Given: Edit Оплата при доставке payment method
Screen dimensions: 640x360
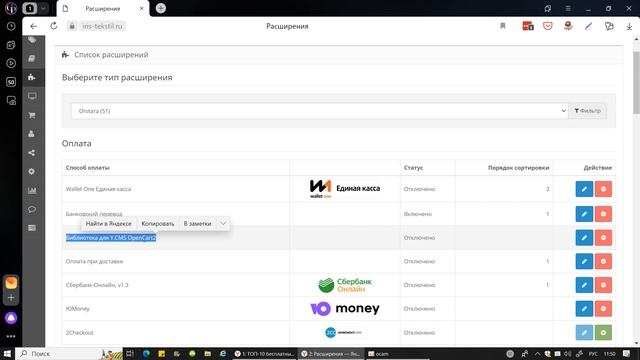Looking at the screenshot, I should [584, 261].
